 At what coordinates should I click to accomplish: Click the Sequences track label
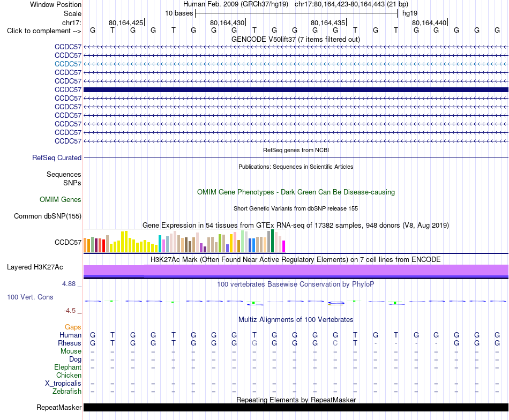pyautogui.click(x=64, y=174)
